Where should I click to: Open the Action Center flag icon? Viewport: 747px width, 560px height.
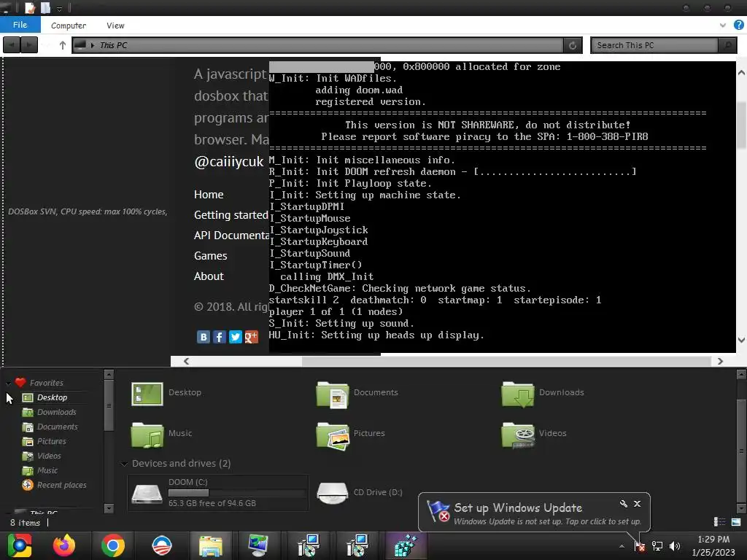tap(639, 546)
